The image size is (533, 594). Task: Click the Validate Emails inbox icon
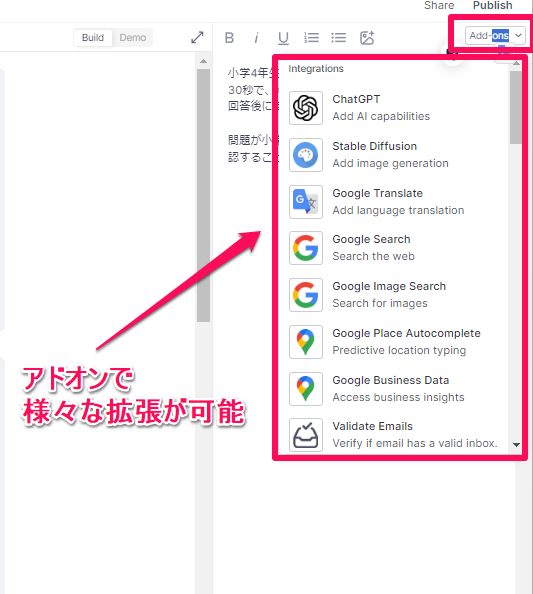[306, 435]
